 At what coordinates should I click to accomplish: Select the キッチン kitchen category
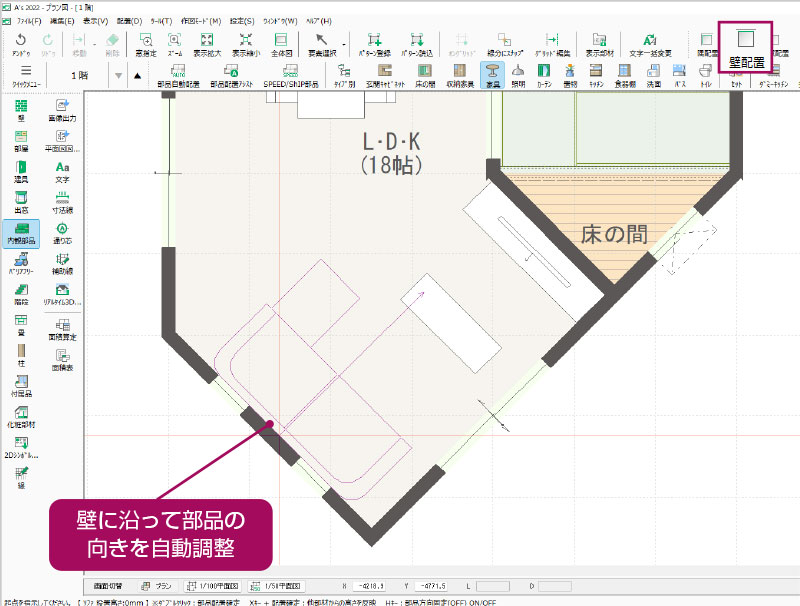tap(596, 75)
